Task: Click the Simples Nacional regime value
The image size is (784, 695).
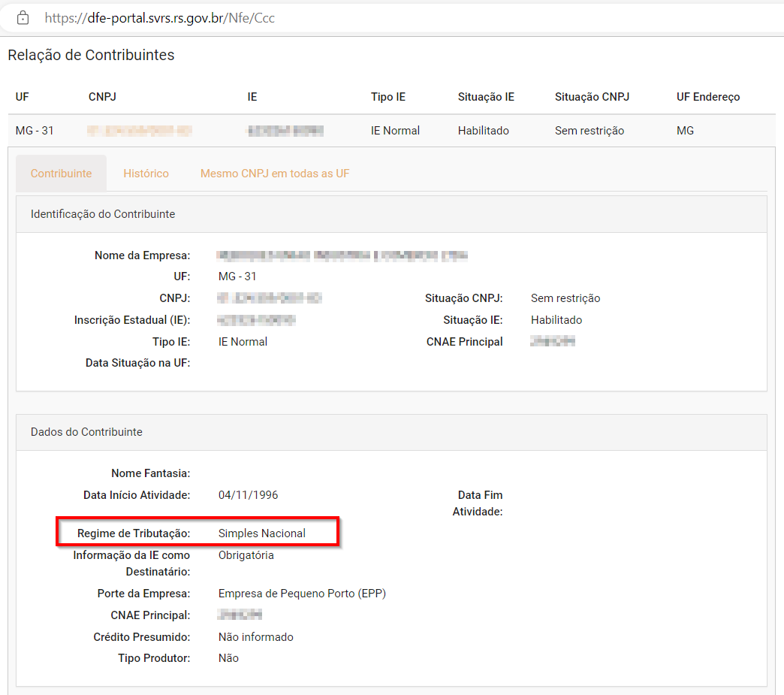Action: pyautogui.click(x=262, y=533)
